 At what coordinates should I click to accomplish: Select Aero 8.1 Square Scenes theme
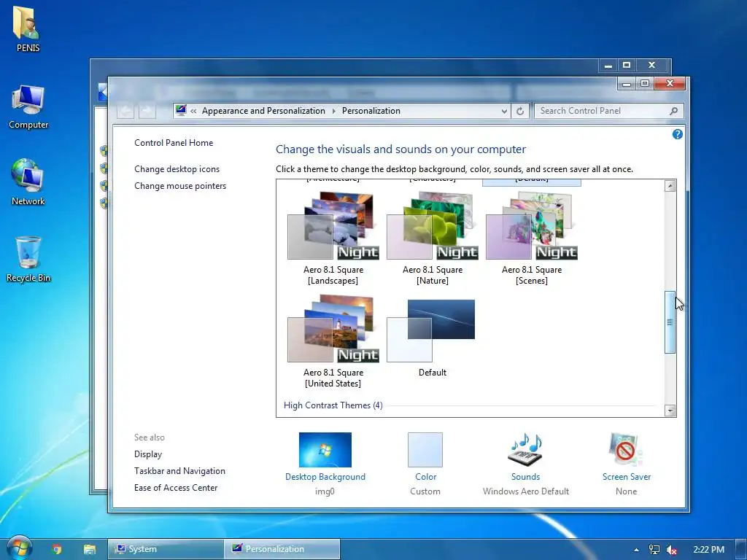(531, 238)
